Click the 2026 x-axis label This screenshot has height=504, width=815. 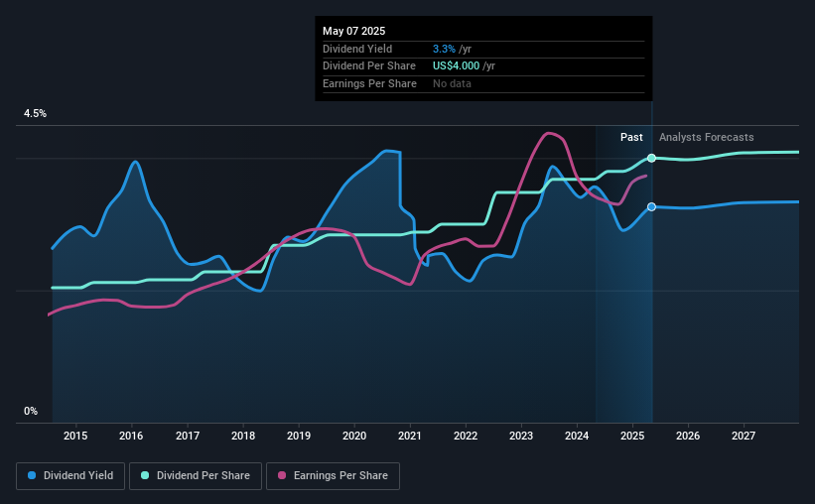tap(688, 436)
